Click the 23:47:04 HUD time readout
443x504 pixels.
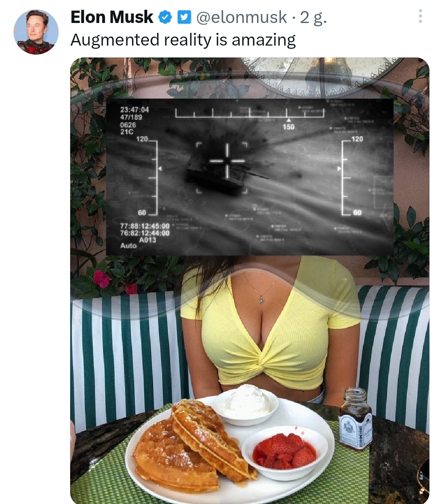pos(134,110)
